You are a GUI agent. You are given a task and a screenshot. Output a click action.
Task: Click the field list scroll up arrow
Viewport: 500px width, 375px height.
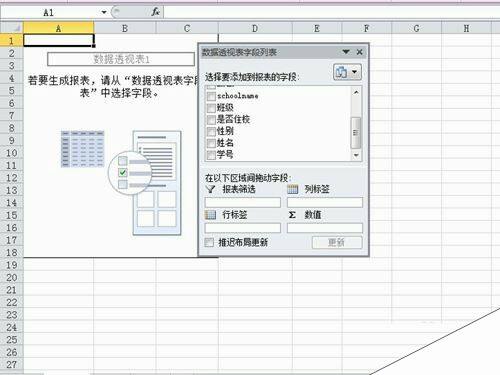click(356, 92)
